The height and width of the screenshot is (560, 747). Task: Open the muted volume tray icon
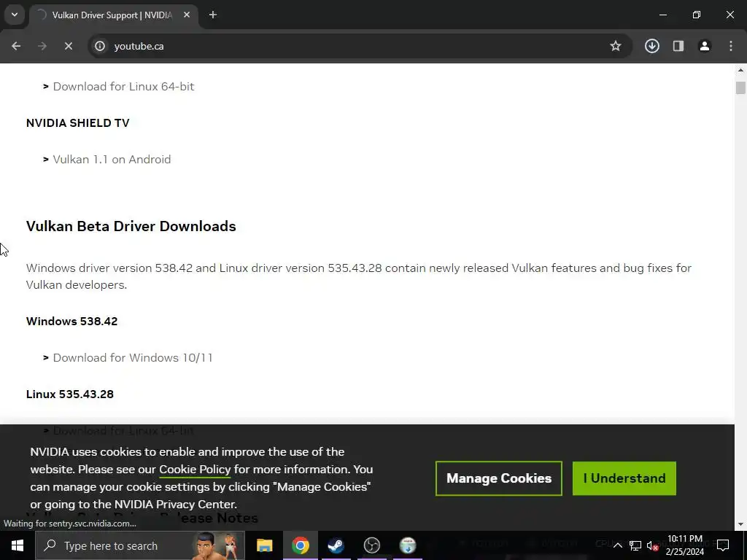click(x=653, y=545)
